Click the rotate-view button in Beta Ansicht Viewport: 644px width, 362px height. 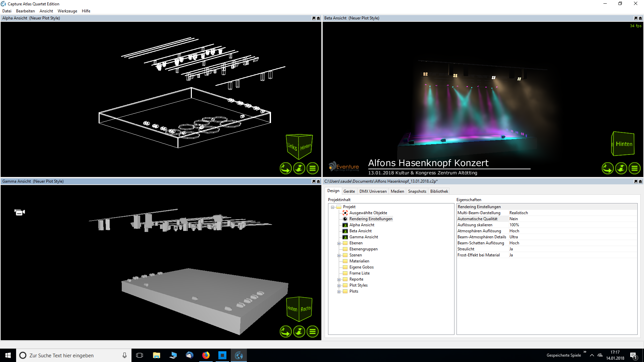608,168
